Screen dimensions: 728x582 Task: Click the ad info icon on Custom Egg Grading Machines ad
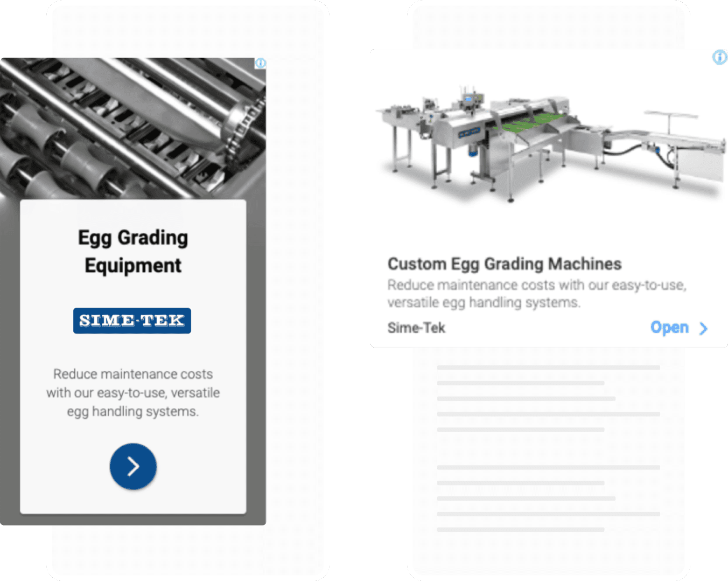[720, 57]
